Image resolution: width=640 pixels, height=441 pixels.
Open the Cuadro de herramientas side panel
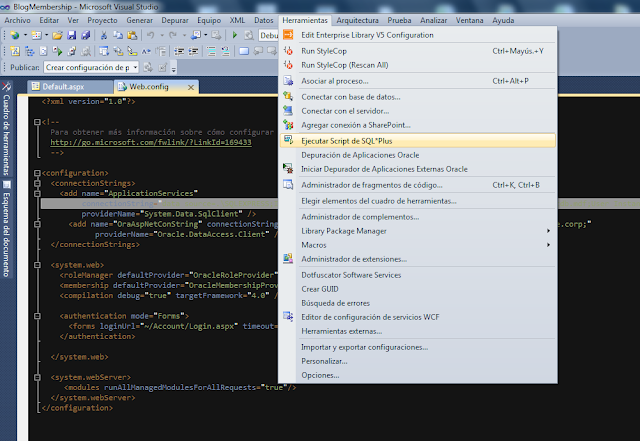[6, 129]
